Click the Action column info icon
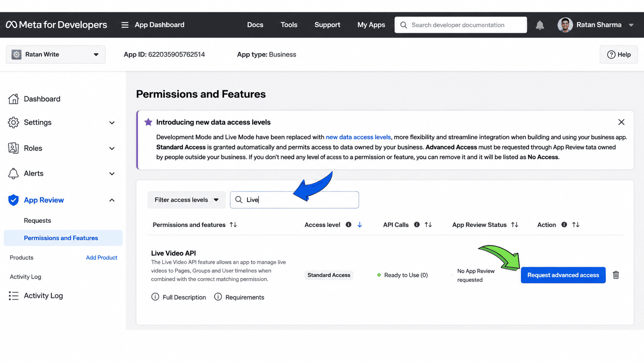 [x=564, y=225]
